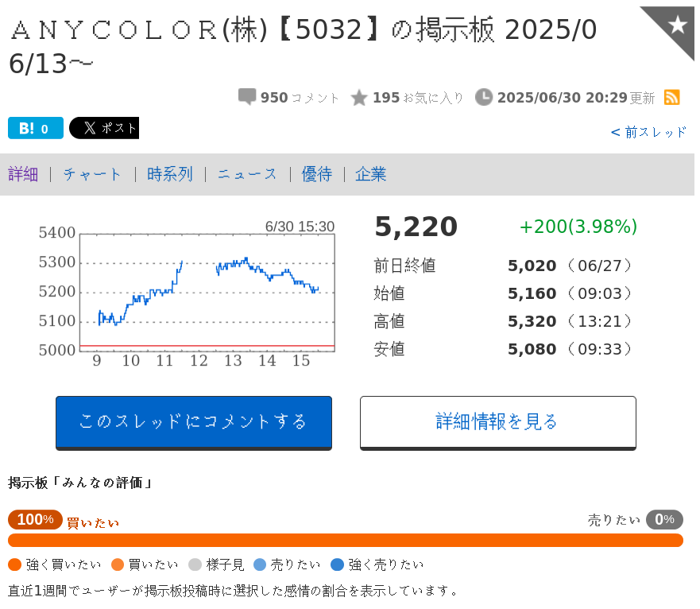Click 掲示板「みんなの評価」heading
The image size is (700, 609).
pos(80,483)
